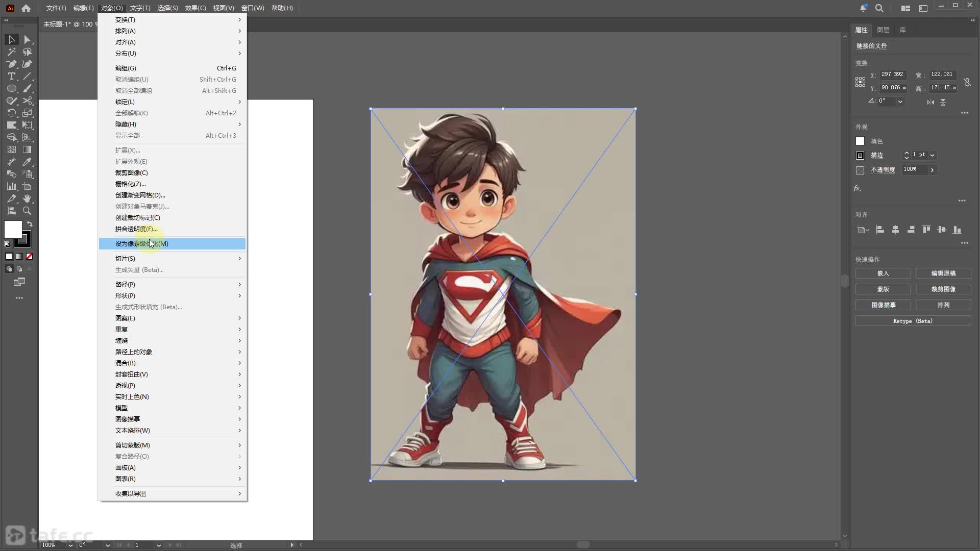Select the Perspective Grid tool
This screenshot has width=980, height=551.
tap(28, 138)
